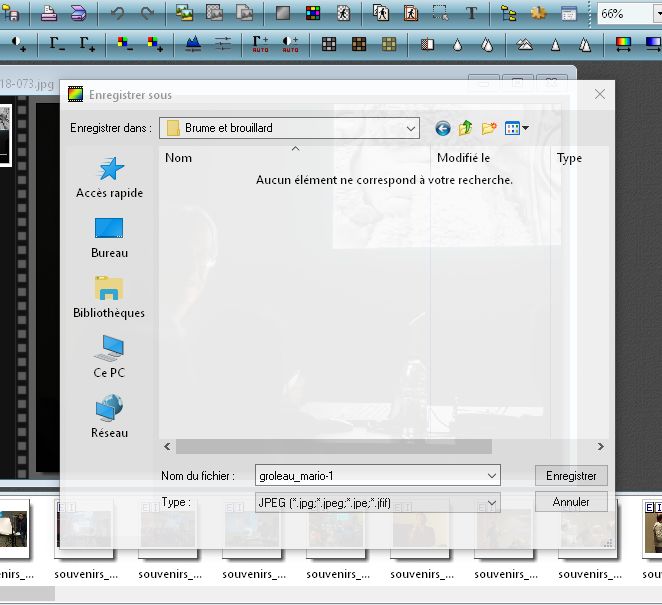Decrease saturation with the colored minus icon

(x=125, y=44)
